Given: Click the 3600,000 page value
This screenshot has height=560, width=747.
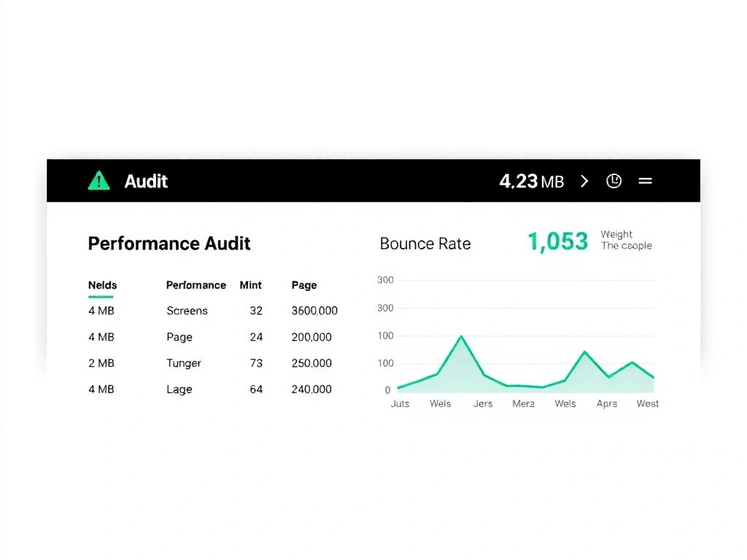Looking at the screenshot, I should click(314, 311).
